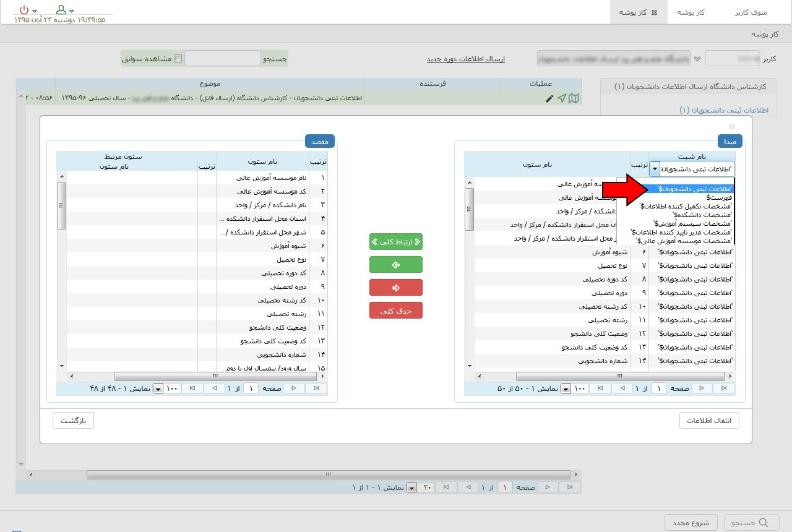Click the pencil edit icon in عملیات column
Screen dimensions: 792x532
pyautogui.click(x=549, y=98)
